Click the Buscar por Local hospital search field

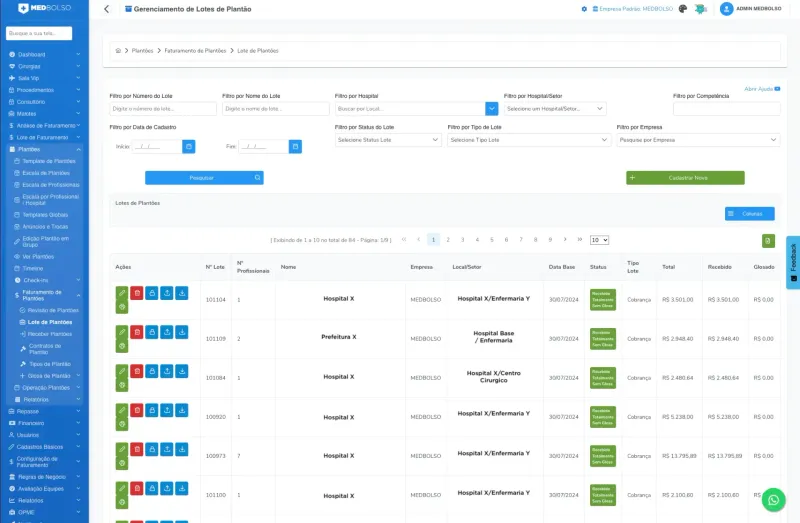click(410, 109)
